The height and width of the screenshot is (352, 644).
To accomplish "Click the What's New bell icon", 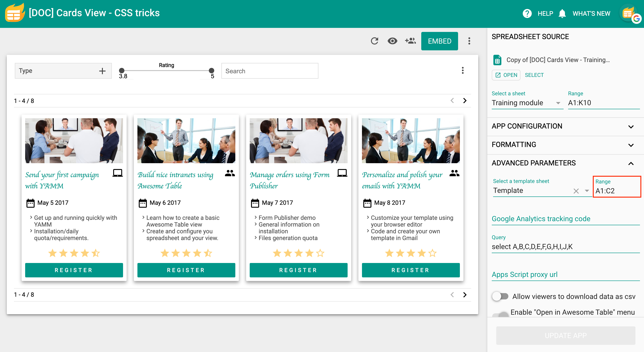I will coord(562,13).
